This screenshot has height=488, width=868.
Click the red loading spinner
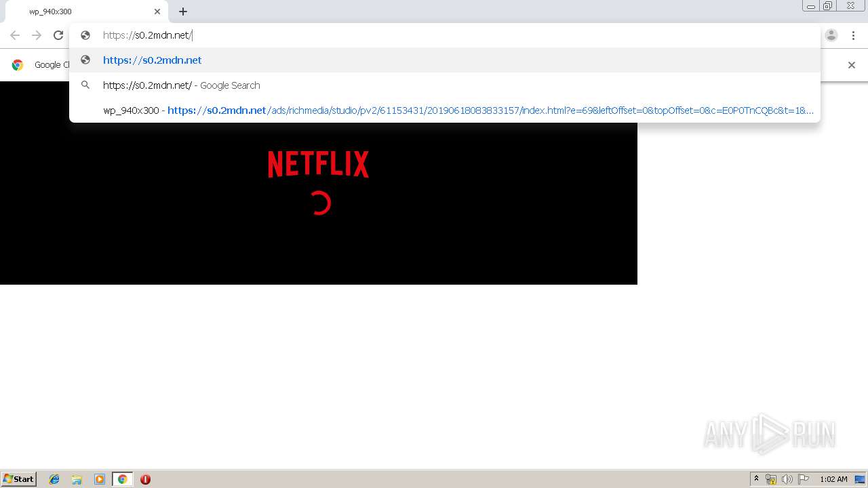point(319,203)
